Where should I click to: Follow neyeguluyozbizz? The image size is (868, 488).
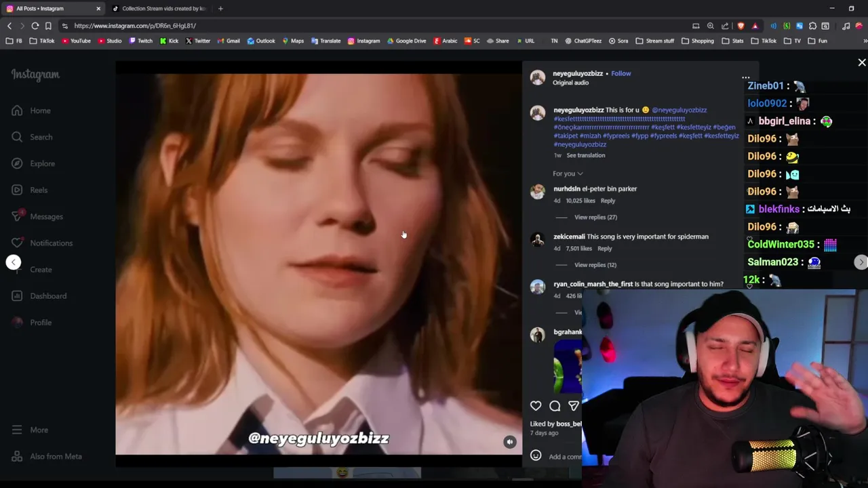tap(620, 73)
